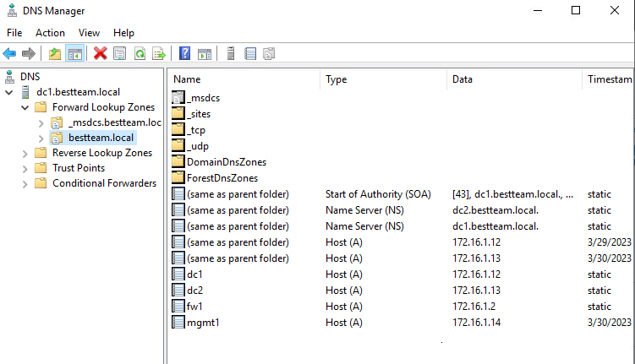Sort by the Data column header
Viewport: 635px width, 364px height.
pyautogui.click(x=514, y=79)
